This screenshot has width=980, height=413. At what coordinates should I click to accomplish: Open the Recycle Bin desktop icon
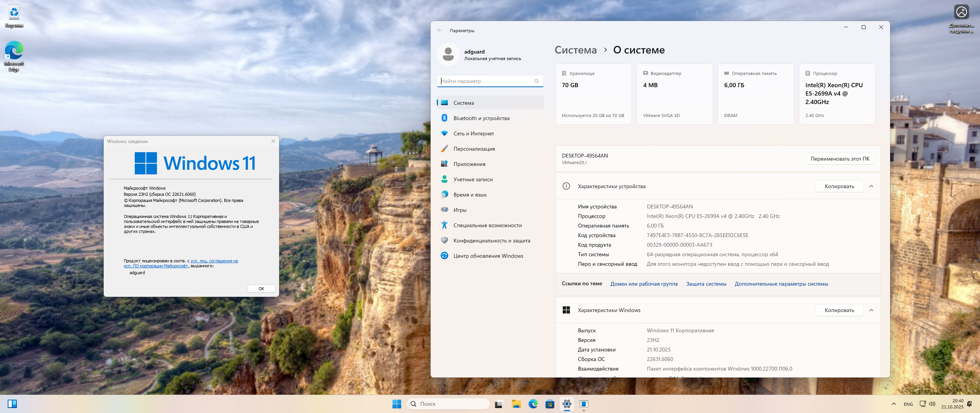(x=14, y=15)
